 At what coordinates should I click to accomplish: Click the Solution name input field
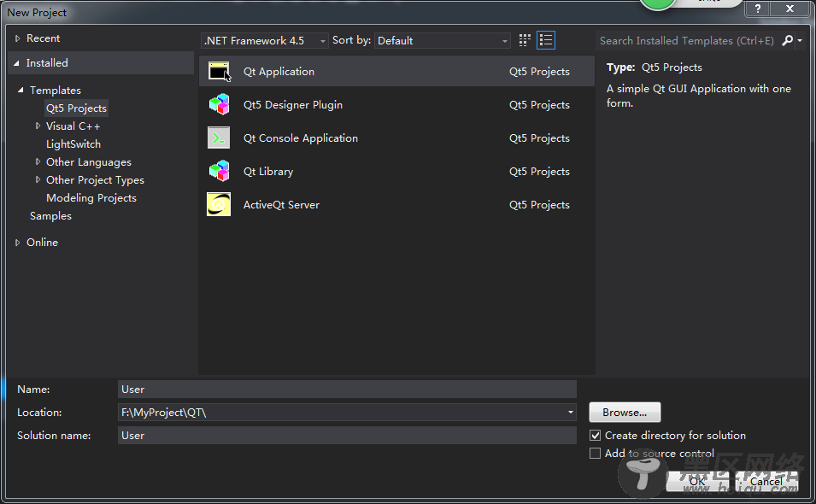pos(347,436)
